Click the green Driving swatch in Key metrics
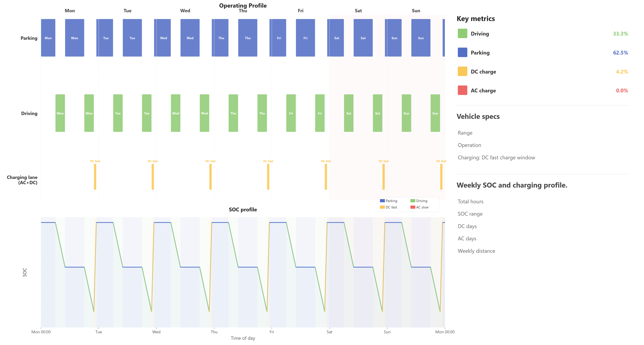The height and width of the screenshot is (345, 644). tap(462, 33)
